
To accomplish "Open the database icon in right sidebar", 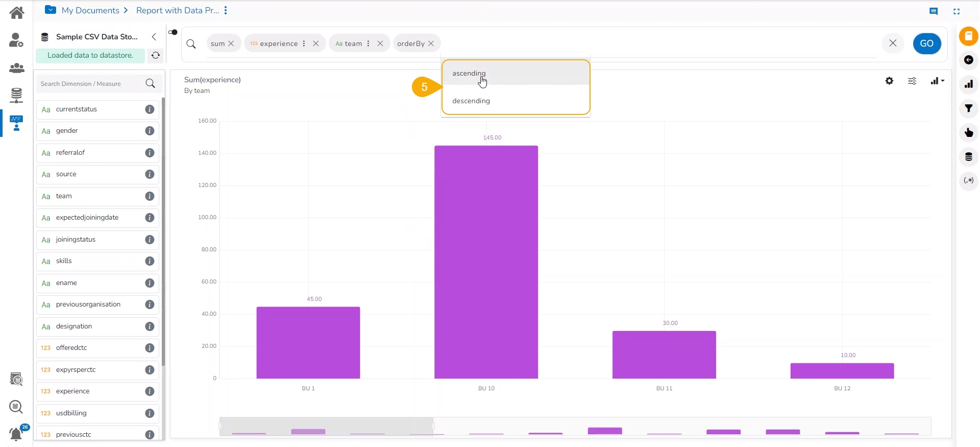I will [968, 157].
